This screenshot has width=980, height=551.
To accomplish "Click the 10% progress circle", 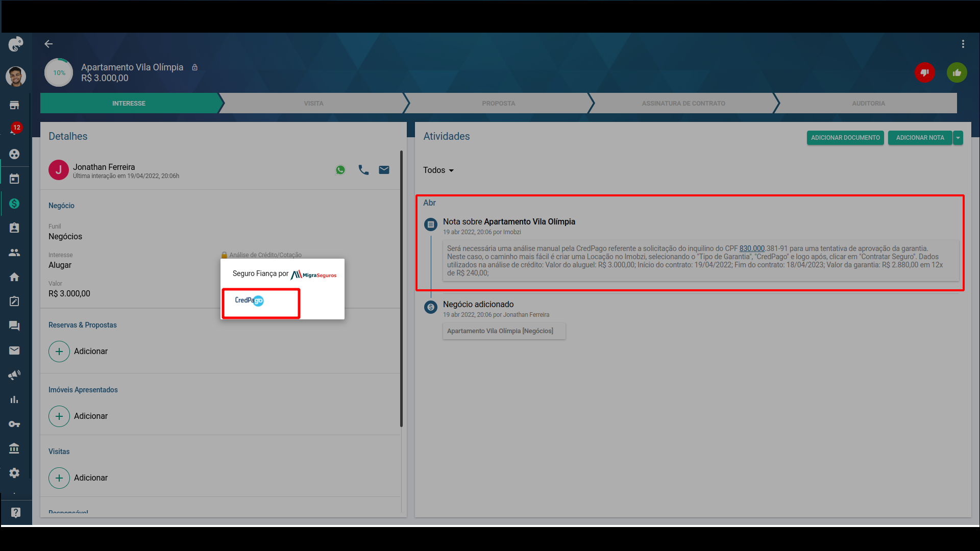I will click(x=59, y=73).
